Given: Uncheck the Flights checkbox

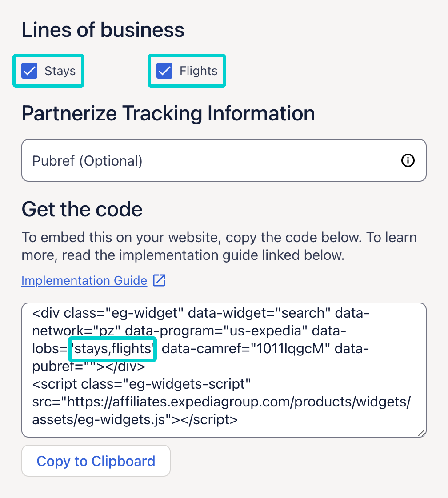Looking at the screenshot, I should click(x=165, y=71).
